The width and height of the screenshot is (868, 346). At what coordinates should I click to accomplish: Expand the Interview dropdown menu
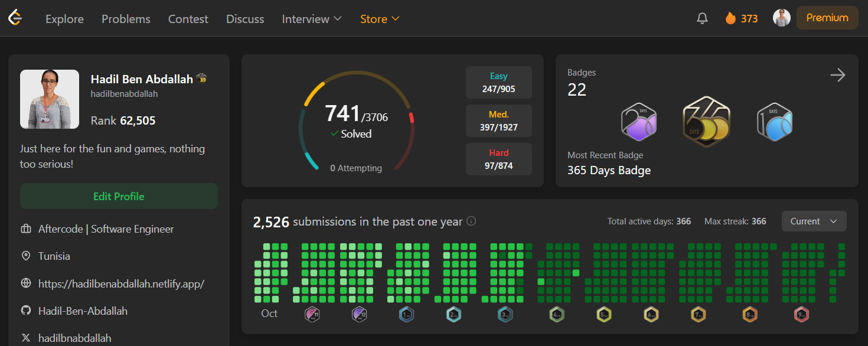point(312,19)
